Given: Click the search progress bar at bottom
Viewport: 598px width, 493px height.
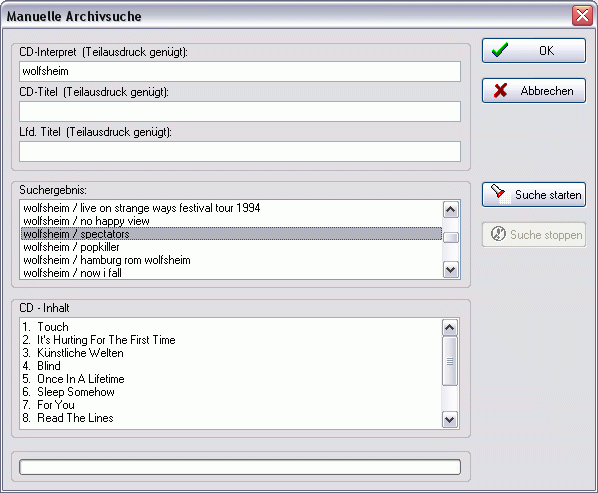Looking at the screenshot, I should tap(240, 467).
